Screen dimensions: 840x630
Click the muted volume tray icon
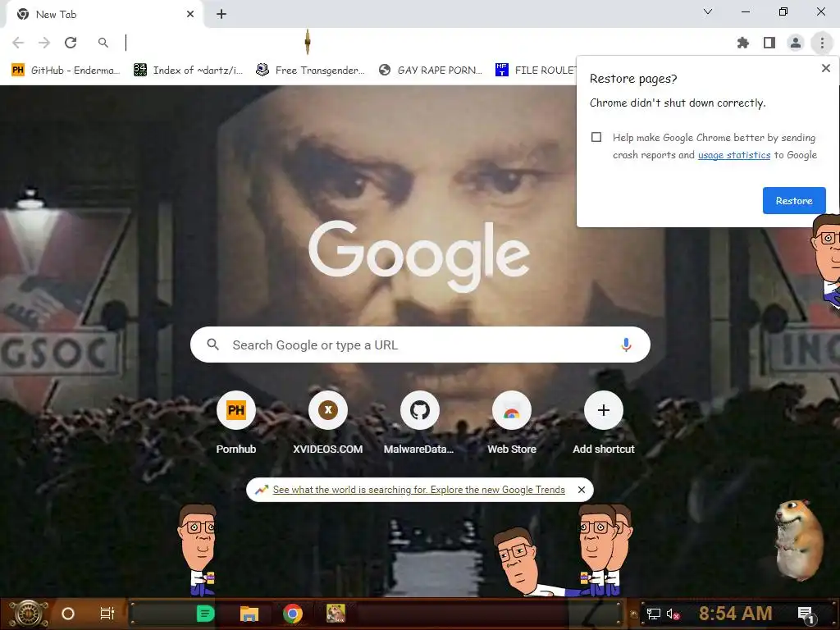[673, 614]
